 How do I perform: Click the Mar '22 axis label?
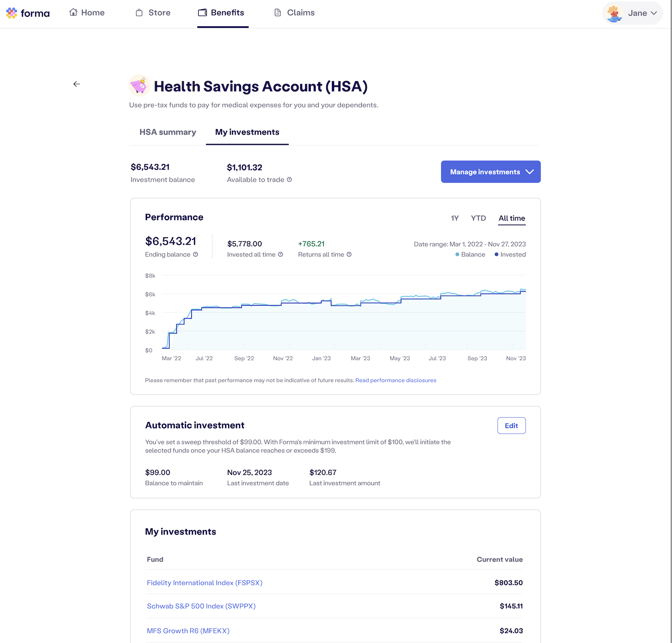click(x=171, y=358)
